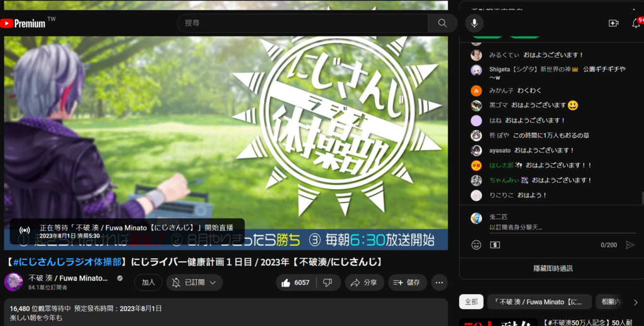This screenshot has width=644, height=326.
Task: Like the video with thumbs up
Action: click(296, 283)
